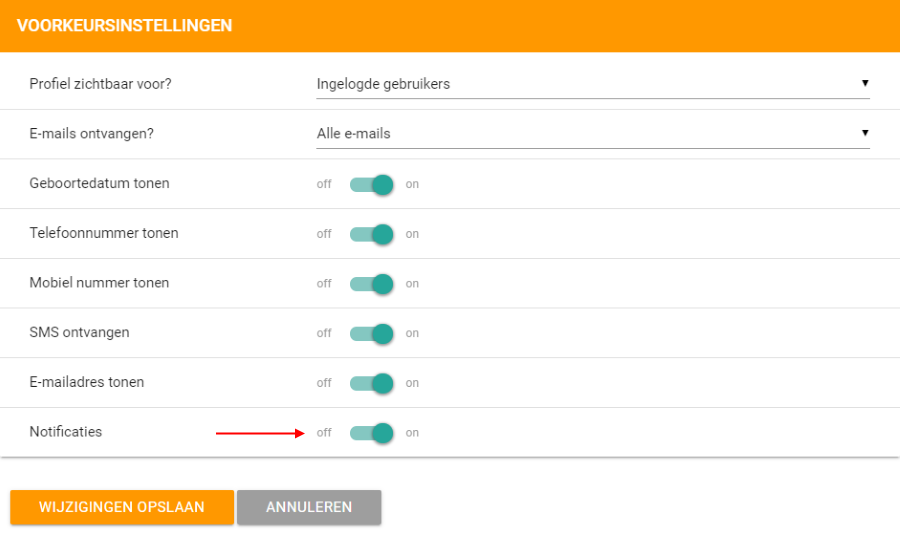Disable the Notificaties switch
This screenshot has width=900, height=538.
(x=372, y=433)
